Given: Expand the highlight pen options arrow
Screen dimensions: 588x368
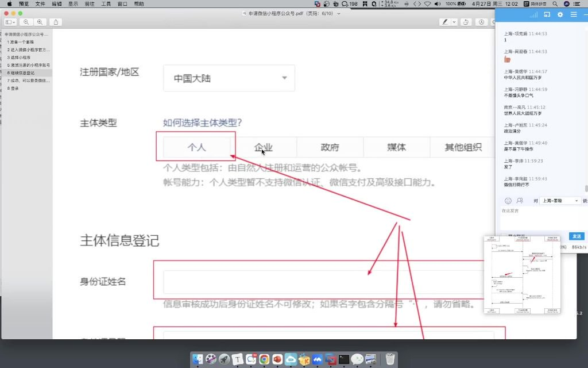Looking at the screenshot, I should (x=454, y=22).
